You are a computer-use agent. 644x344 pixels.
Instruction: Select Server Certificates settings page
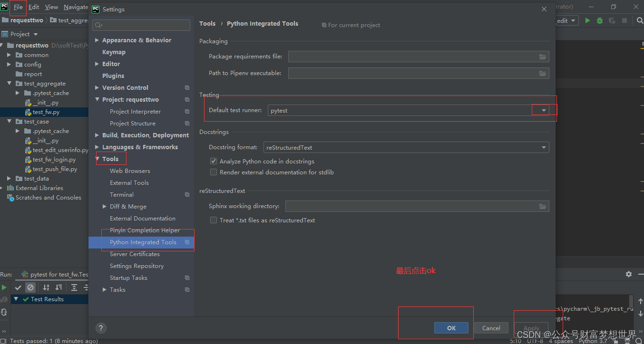[x=135, y=254]
